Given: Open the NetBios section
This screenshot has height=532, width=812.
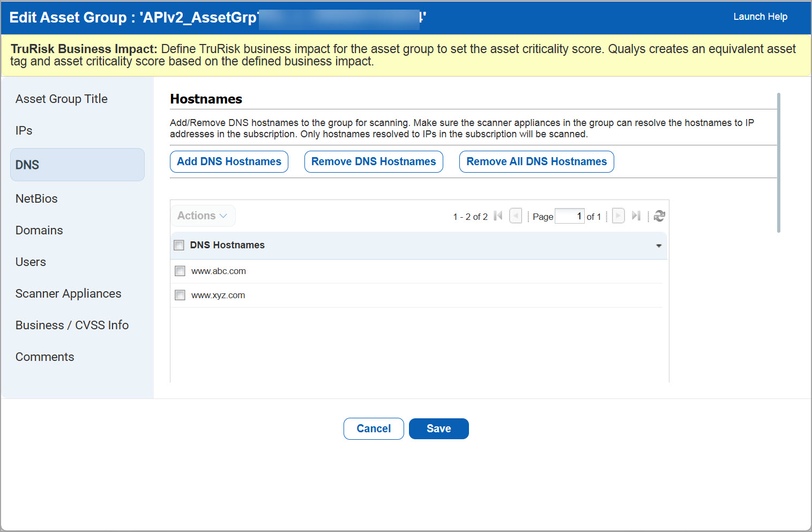Looking at the screenshot, I should point(36,198).
